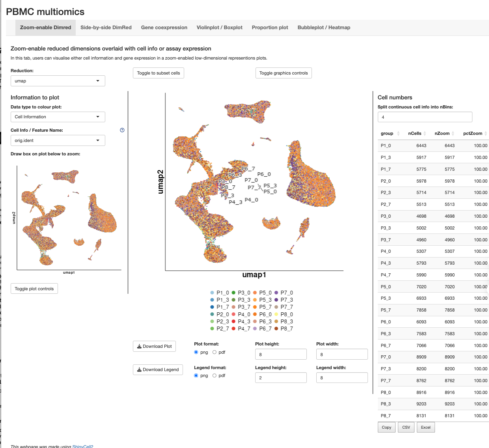The width and height of the screenshot is (489, 448).
Task: Select png for Plot format
Action: point(196,352)
